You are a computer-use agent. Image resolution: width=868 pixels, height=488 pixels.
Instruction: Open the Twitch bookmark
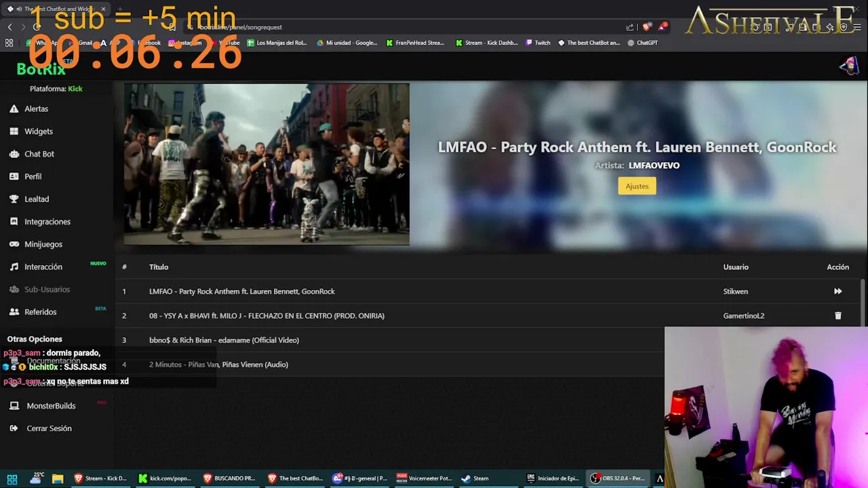pos(538,43)
